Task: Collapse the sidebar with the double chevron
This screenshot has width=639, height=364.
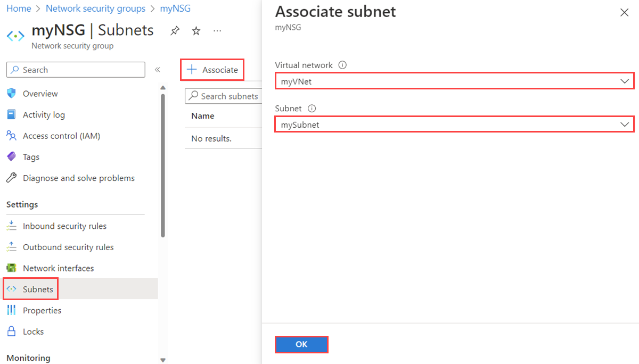Action: [x=158, y=69]
